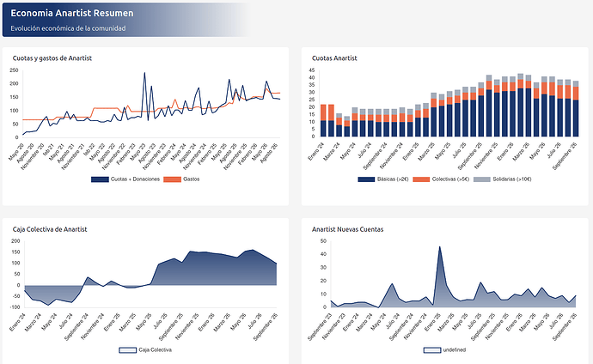Click the 'Septiembre '26' axis label in Cuotas Anartist
Viewport: 593px width, 364px height.
(x=565, y=157)
